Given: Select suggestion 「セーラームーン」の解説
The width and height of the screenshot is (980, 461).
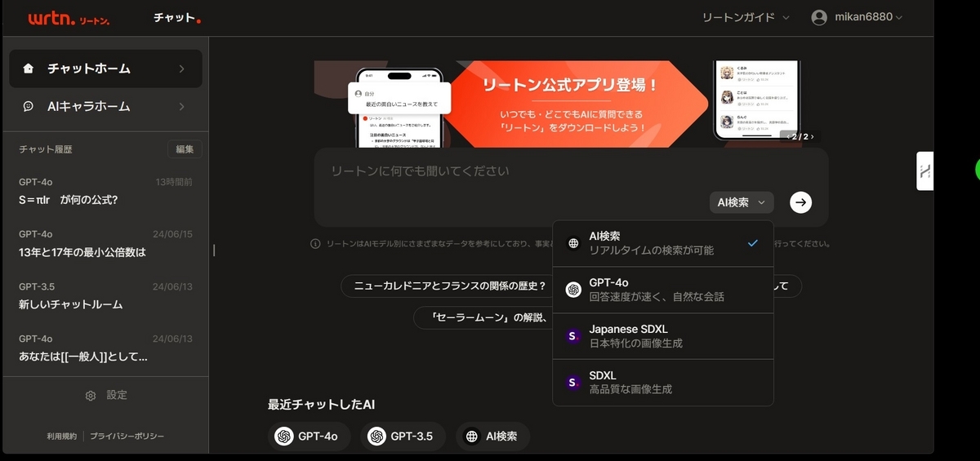Looking at the screenshot, I should [483, 317].
